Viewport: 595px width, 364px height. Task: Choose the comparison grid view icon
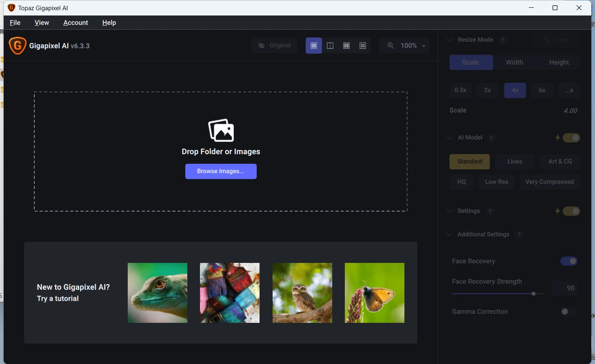tap(363, 46)
